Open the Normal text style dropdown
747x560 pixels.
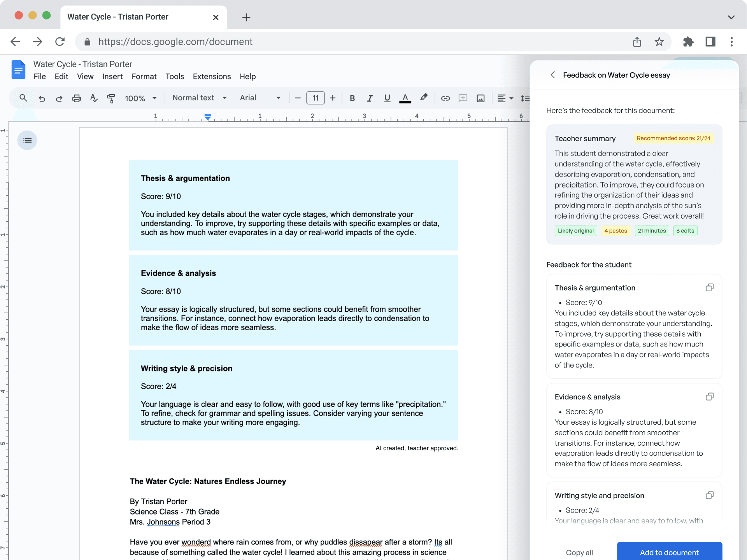click(x=199, y=98)
